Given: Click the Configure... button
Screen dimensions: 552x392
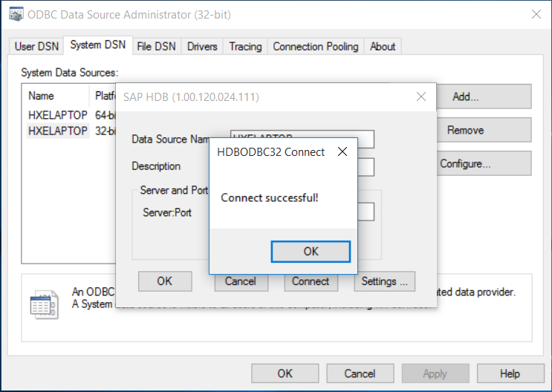Looking at the screenshot, I should point(484,163).
